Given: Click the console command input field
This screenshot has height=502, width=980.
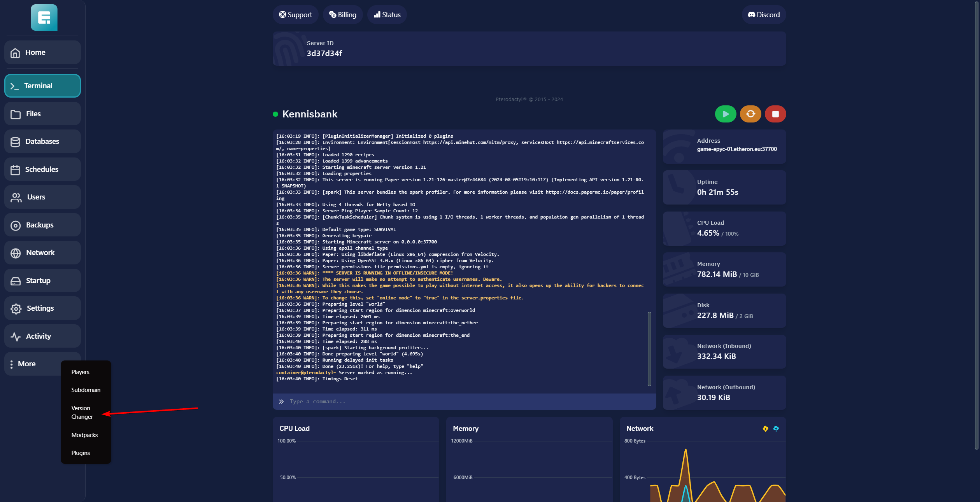Looking at the screenshot, I should [x=464, y=401].
